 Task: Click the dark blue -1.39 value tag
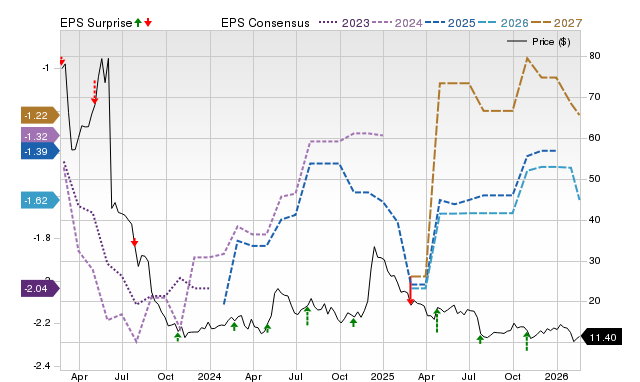pos(40,151)
